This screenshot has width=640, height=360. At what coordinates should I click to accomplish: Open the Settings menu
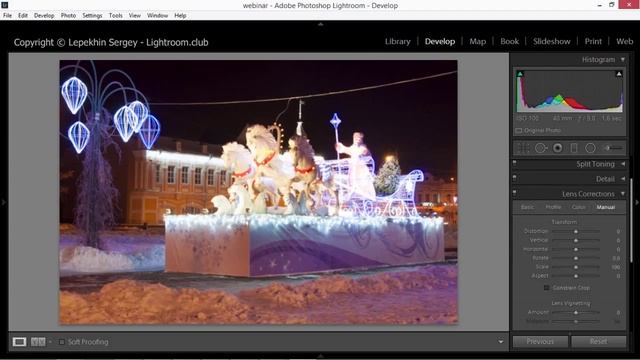tap(92, 16)
